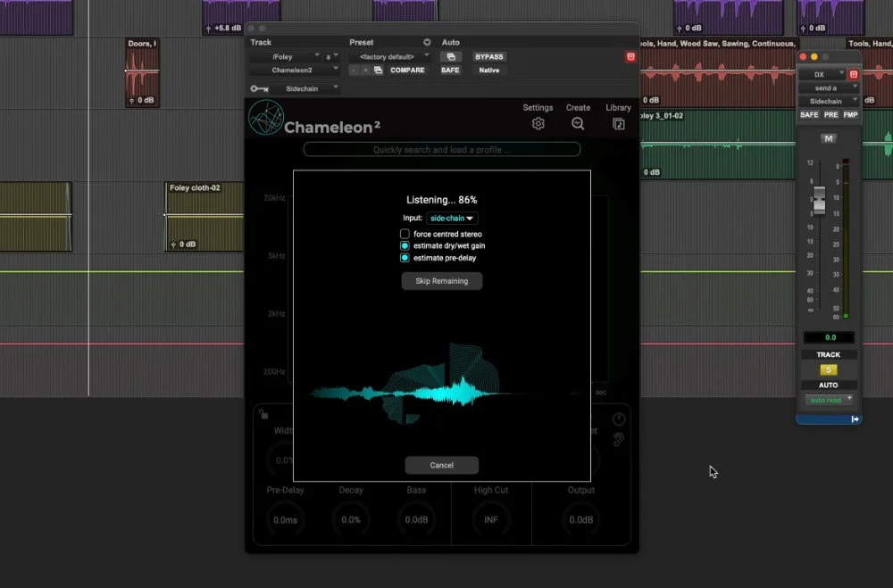Open Chameleon Settings gear icon
Viewport: 893px width, 588px height.
click(x=538, y=123)
